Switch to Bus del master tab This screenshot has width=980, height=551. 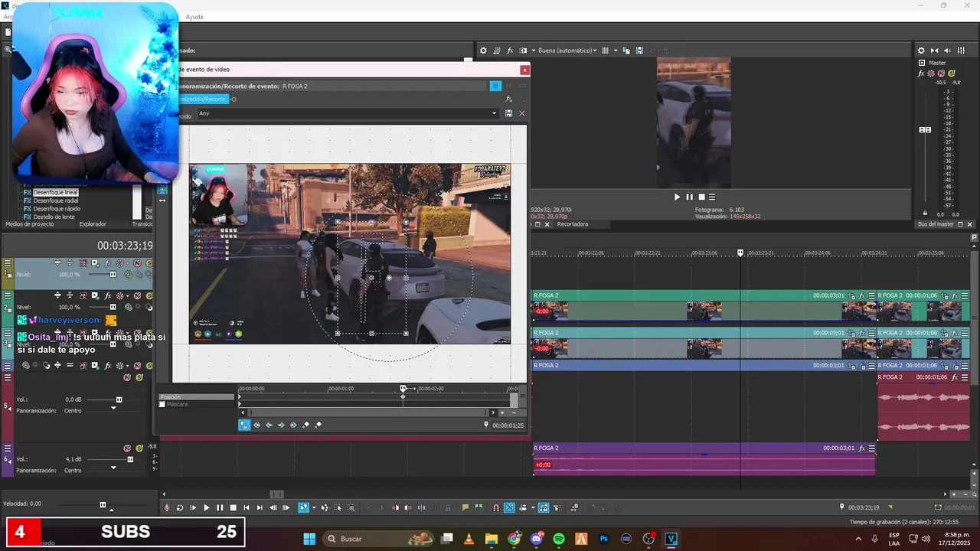936,224
